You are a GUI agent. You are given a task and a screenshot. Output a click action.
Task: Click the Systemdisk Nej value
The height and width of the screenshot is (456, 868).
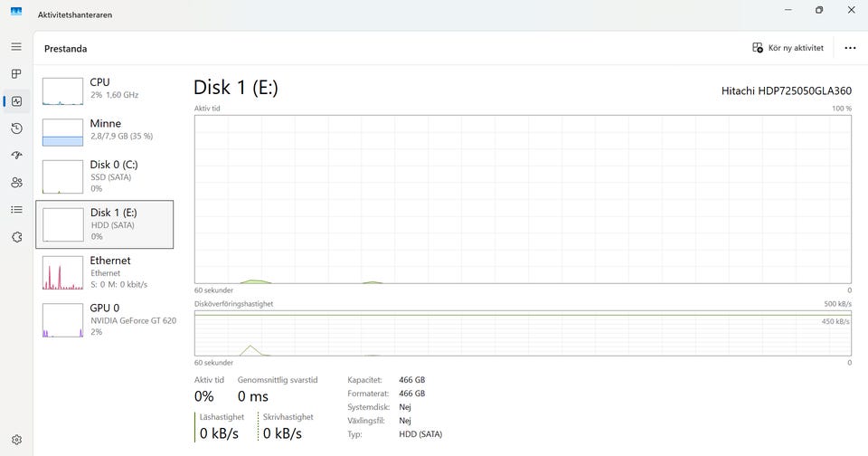point(405,407)
